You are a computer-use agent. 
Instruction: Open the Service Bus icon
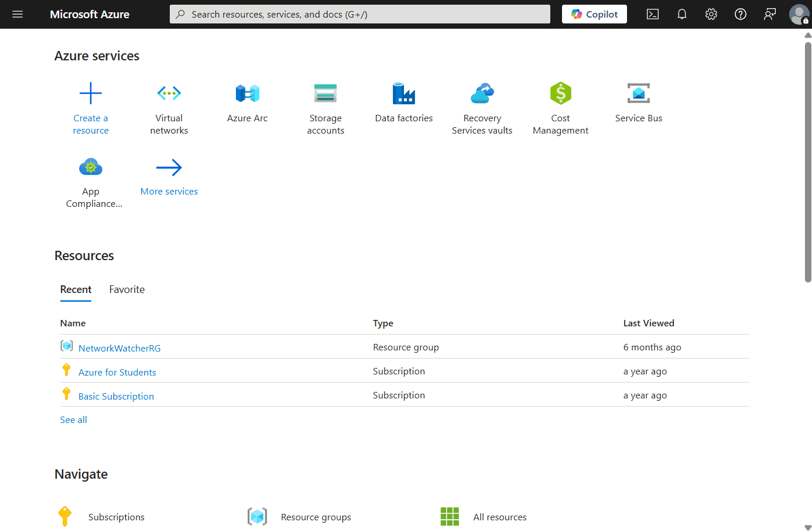[639, 93]
